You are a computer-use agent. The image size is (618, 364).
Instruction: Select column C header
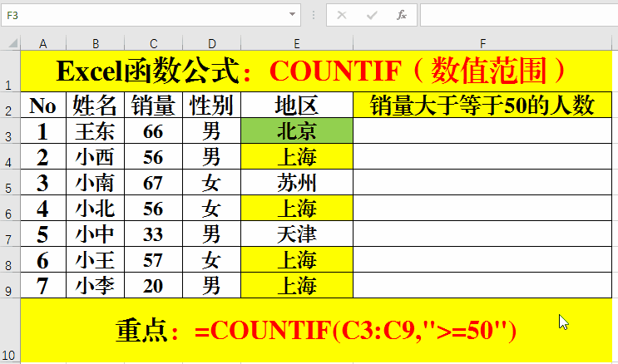point(154,43)
